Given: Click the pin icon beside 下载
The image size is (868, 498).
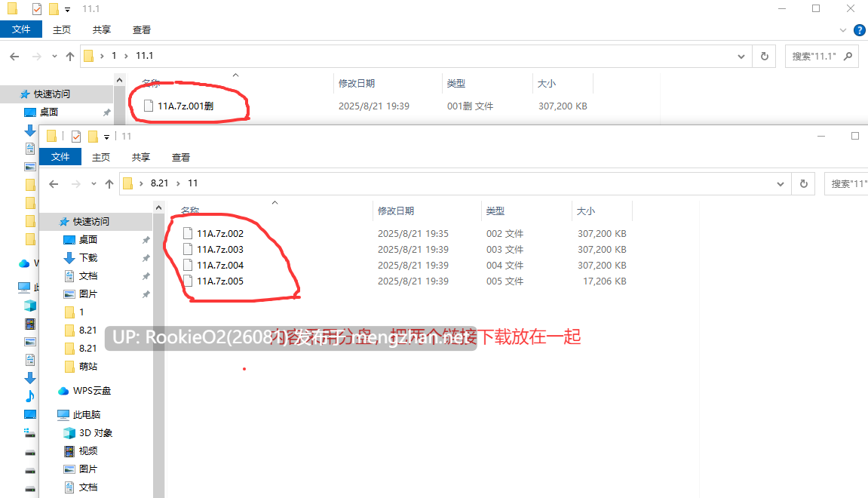Looking at the screenshot, I should [x=146, y=258].
